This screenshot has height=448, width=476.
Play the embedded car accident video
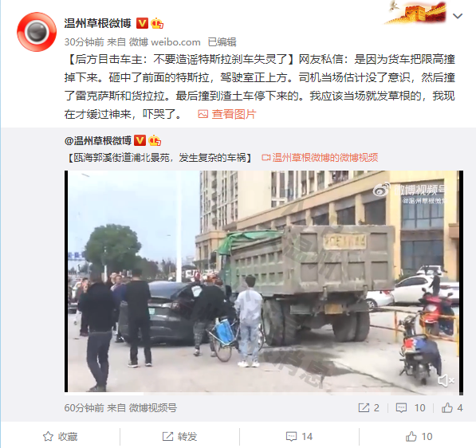263,281
